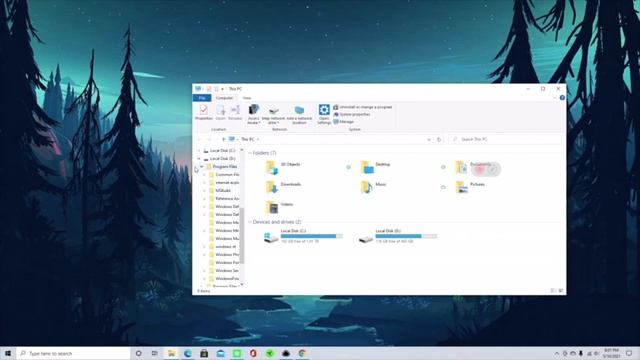Collapse the Program Files tree node
The width and height of the screenshot is (640, 360).
pyautogui.click(x=202, y=167)
